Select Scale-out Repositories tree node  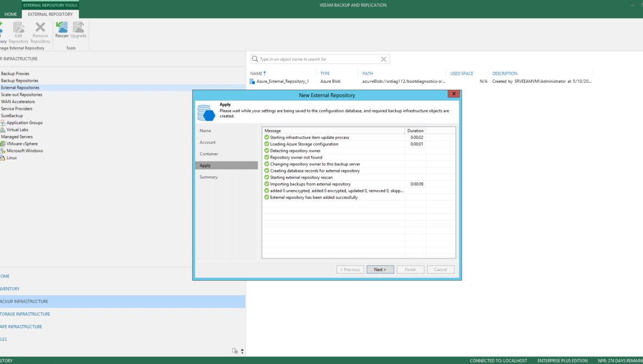coord(21,94)
